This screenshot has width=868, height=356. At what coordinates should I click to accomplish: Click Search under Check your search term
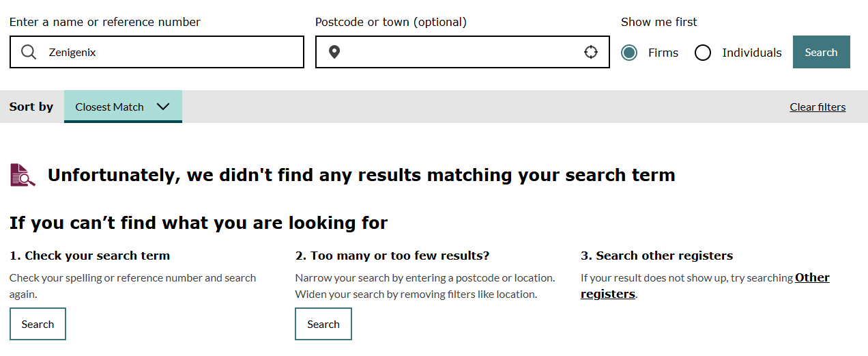[x=38, y=324]
